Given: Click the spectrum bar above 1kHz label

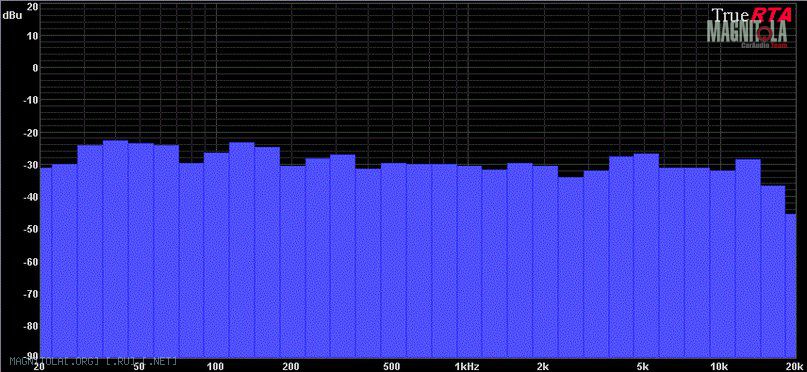Looking at the screenshot, I should pyautogui.click(x=469, y=261).
